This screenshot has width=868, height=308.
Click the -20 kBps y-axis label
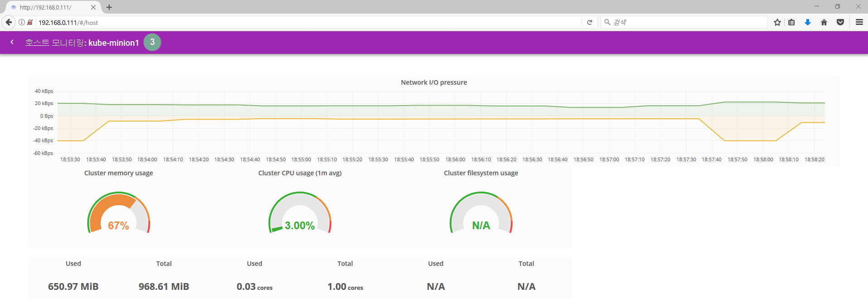pyautogui.click(x=43, y=128)
